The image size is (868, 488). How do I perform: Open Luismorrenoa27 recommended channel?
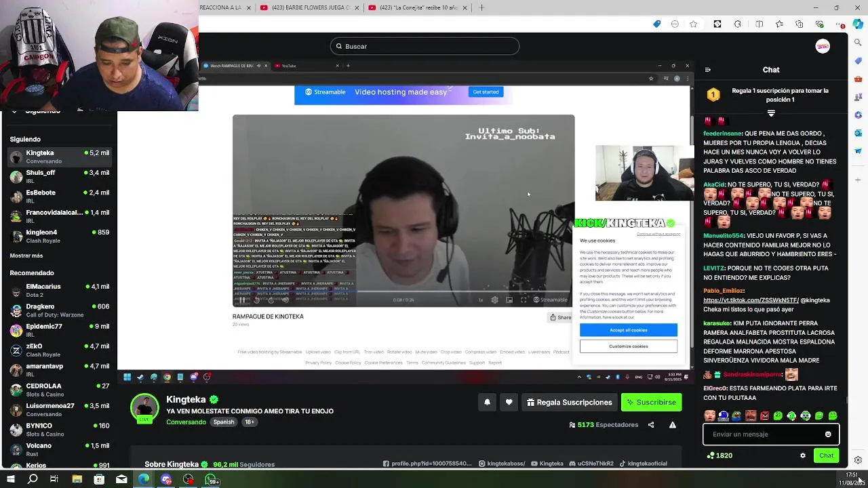(59, 409)
